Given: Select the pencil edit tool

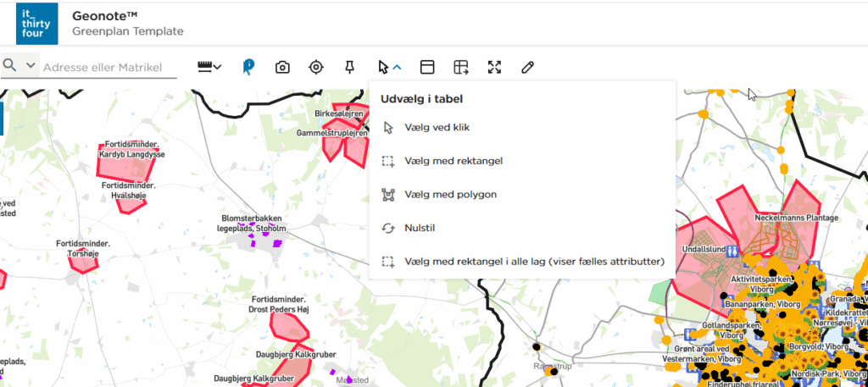Looking at the screenshot, I should (528, 67).
